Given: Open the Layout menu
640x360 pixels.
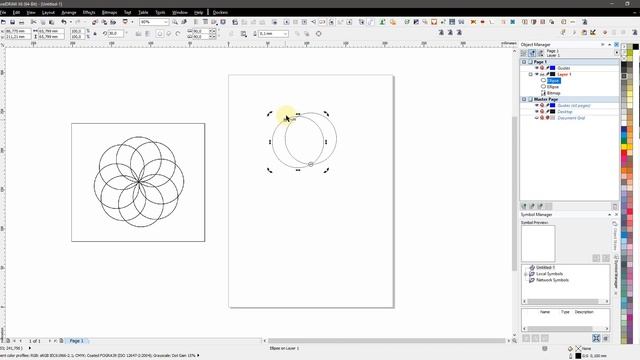Looking at the screenshot, I should [48, 13].
